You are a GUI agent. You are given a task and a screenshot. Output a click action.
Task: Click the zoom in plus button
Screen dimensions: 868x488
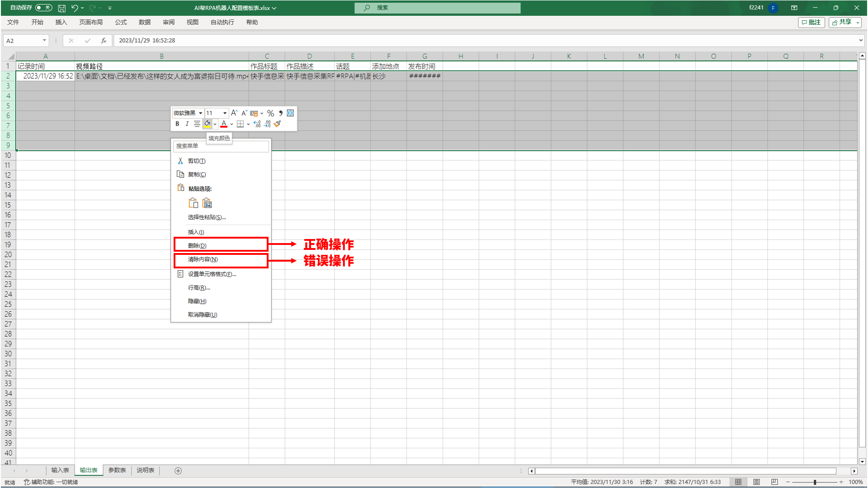click(841, 482)
